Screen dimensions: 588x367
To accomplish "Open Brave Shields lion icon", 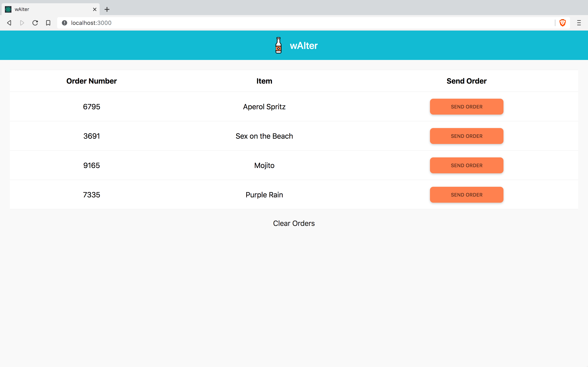I will click(562, 23).
